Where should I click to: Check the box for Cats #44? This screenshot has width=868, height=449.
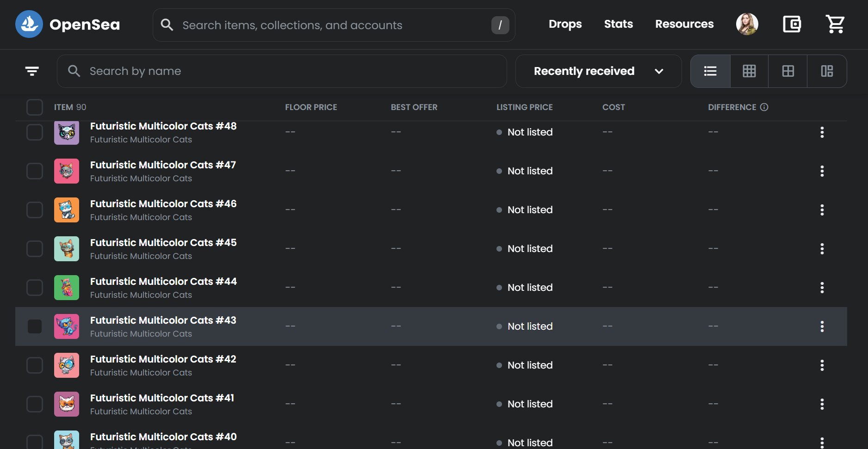pos(35,288)
